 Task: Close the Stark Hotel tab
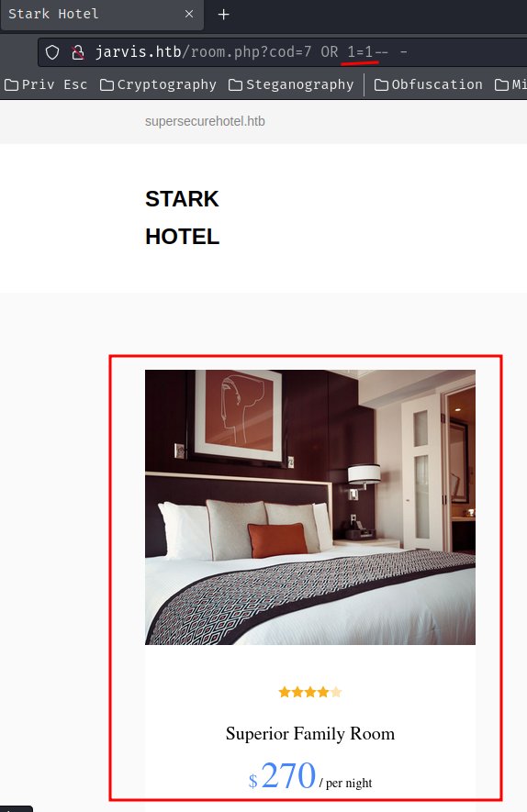pyautogui.click(x=189, y=14)
